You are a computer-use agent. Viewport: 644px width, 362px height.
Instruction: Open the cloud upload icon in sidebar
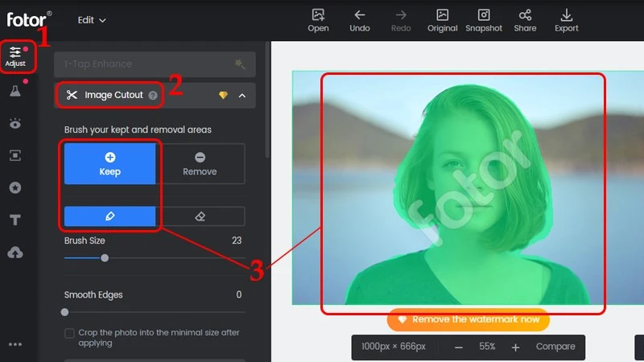[15, 253]
